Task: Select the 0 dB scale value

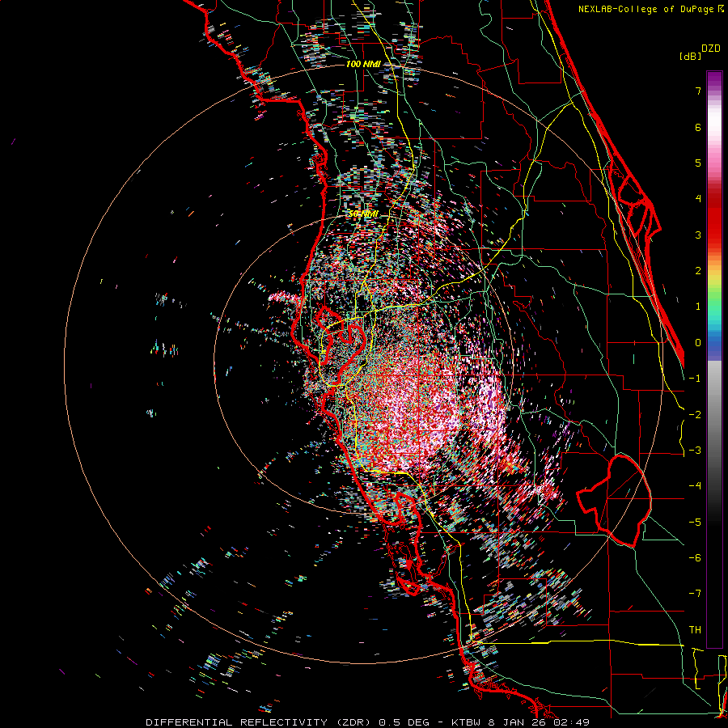Action: click(698, 343)
